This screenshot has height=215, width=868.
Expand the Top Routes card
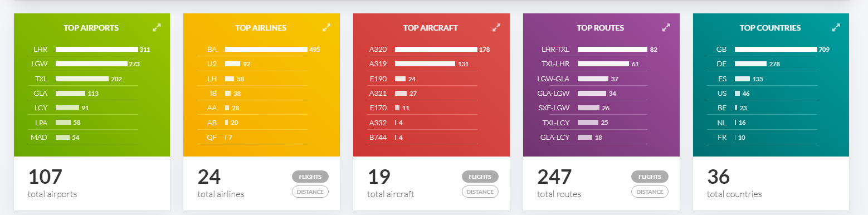666,27
